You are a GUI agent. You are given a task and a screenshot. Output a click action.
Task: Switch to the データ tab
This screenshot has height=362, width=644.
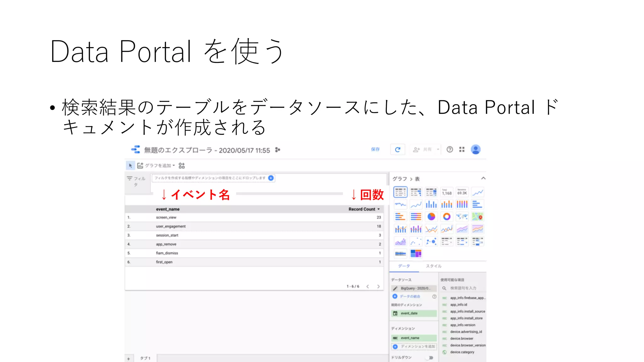[404, 266]
